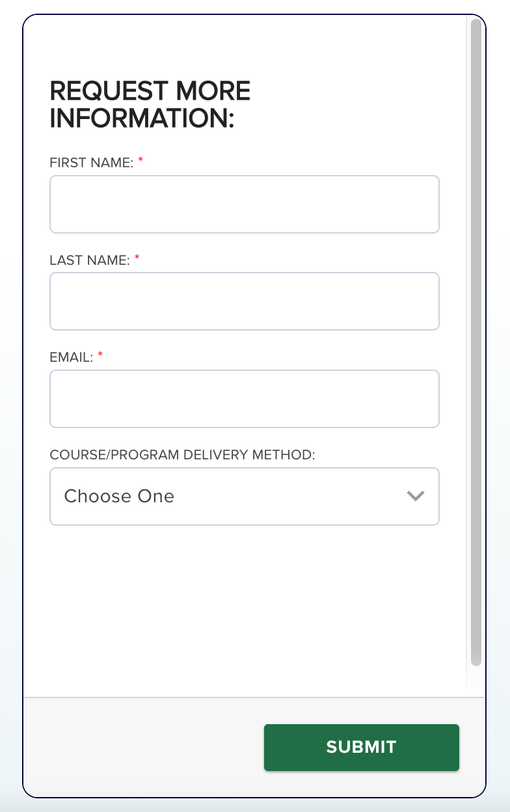This screenshot has width=510, height=812.
Task: Open the Course/Program Delivery Method dropdown
Action: (244, 496)
